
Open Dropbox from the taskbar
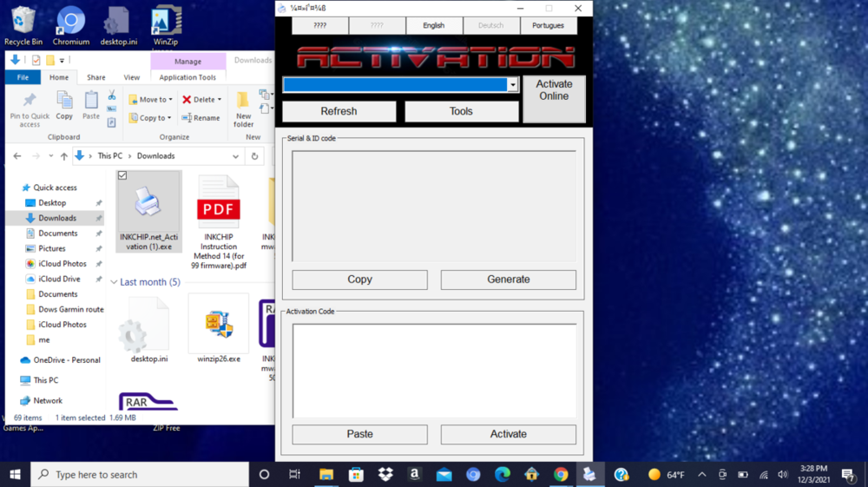pos(385,474)
